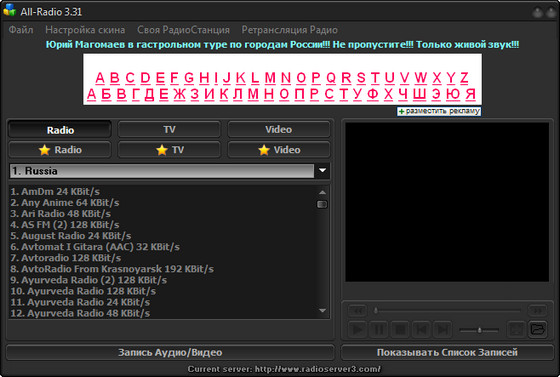Click station list scroll-up arrow

click(322, 192)
